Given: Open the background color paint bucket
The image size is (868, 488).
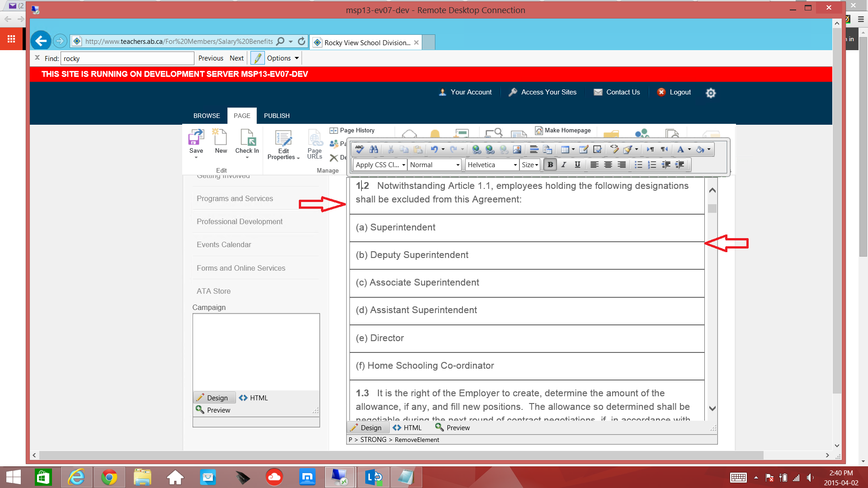Looking at the screenshot, I should tap(700, 150).
